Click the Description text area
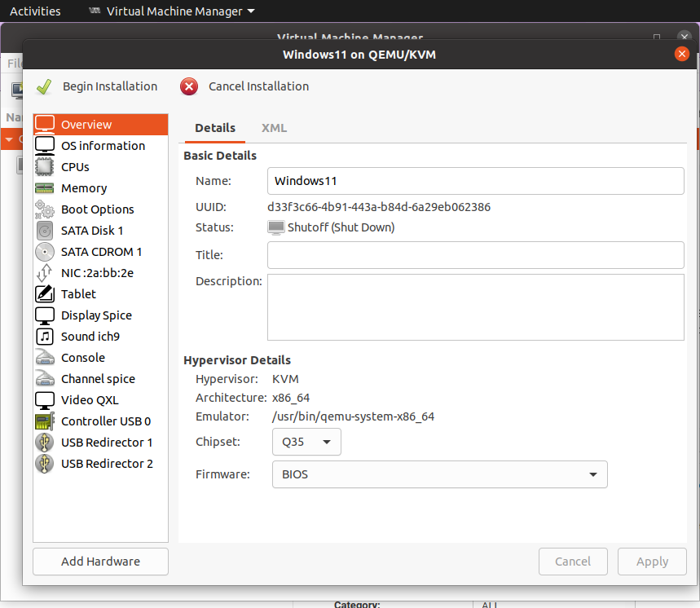Screen dimensions: 700x608 [x=475, y=307]
